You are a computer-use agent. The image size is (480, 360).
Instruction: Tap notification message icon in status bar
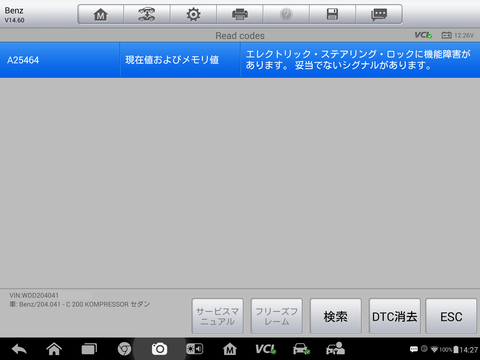pos(414,349)
